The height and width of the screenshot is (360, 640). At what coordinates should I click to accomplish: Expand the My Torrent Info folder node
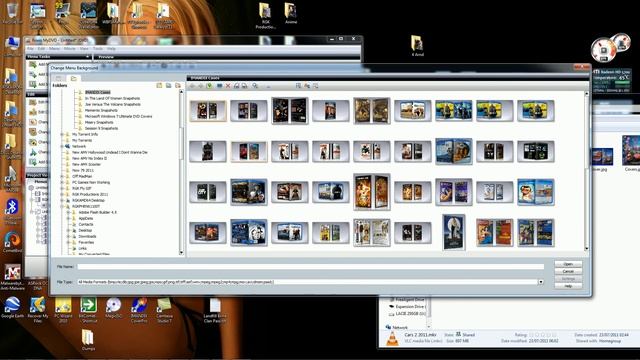coord(62,134)
